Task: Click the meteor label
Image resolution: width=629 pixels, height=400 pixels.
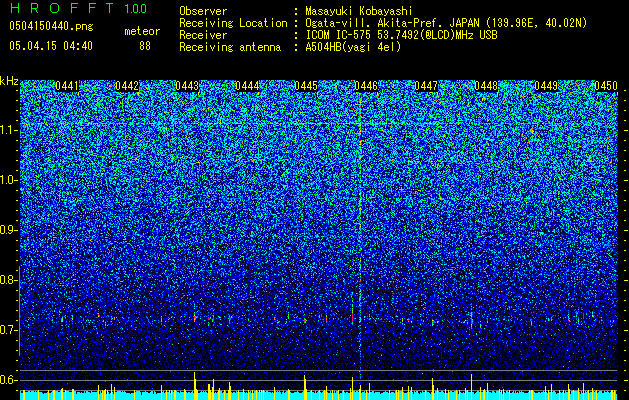Action: [x=142, y=31]
